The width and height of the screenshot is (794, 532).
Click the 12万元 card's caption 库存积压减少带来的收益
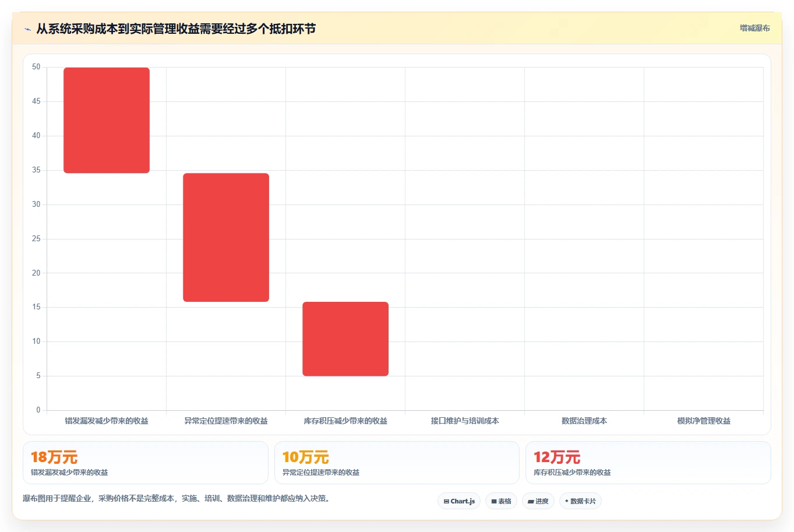(572, 473)
